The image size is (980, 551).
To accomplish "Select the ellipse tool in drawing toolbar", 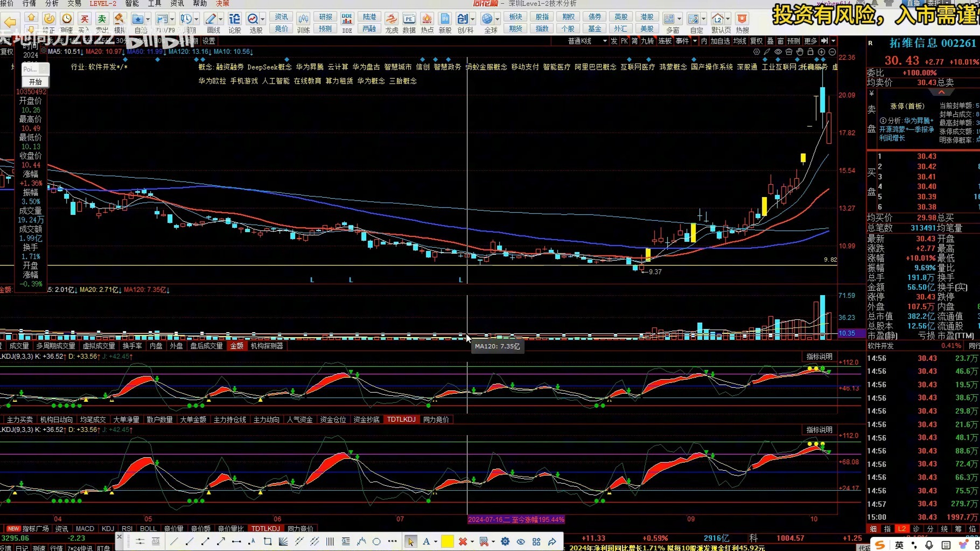I will tap(376, 541).
